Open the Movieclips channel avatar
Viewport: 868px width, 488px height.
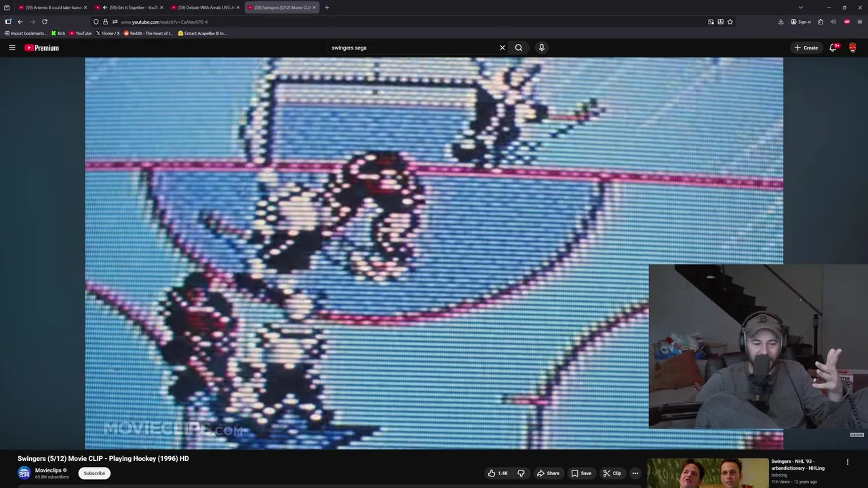[x=24, y=473]
